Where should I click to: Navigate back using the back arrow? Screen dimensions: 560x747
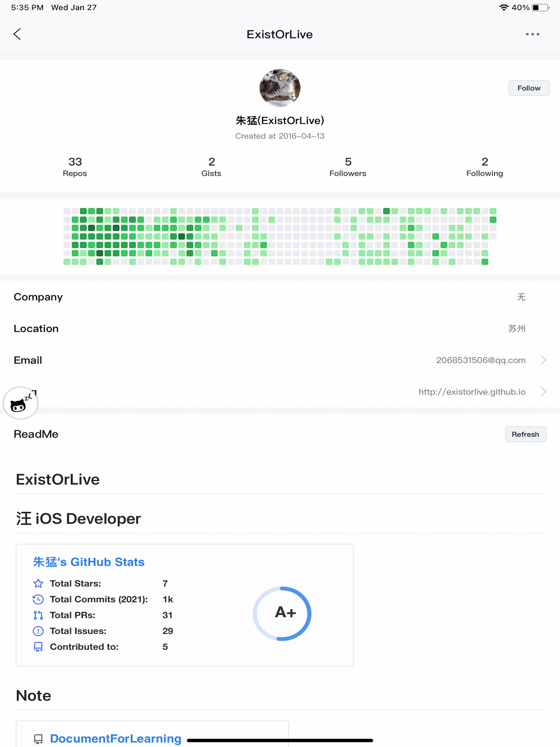(x=17, y=34)
